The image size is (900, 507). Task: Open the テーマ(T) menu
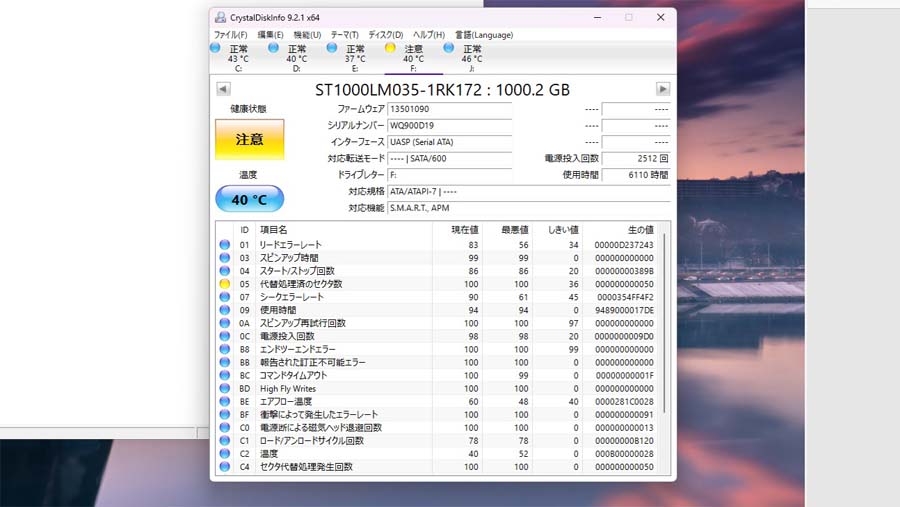pyautogui.click(x=344, y=35)
